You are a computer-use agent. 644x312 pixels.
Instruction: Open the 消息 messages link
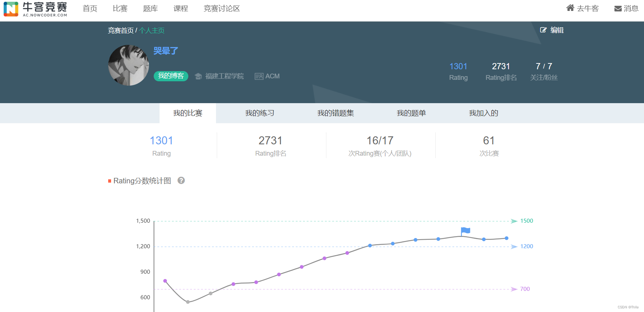631,8
